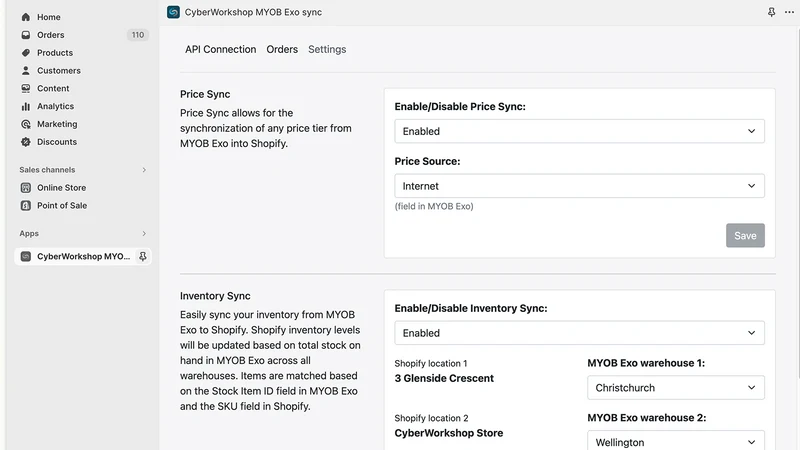The width and height of the screenshot is (800, 450).
Task: Click the 110 orders count badge
Action: click(x=138, y=35)
